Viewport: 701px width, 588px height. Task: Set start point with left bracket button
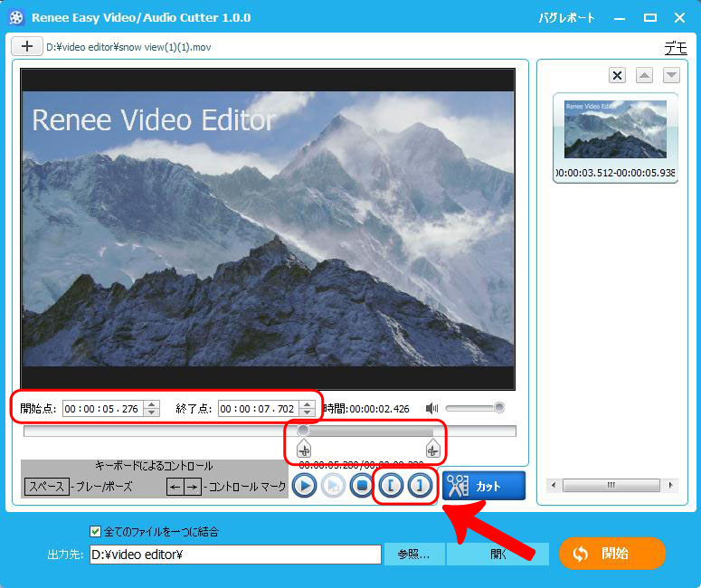(x=391, y=486)
